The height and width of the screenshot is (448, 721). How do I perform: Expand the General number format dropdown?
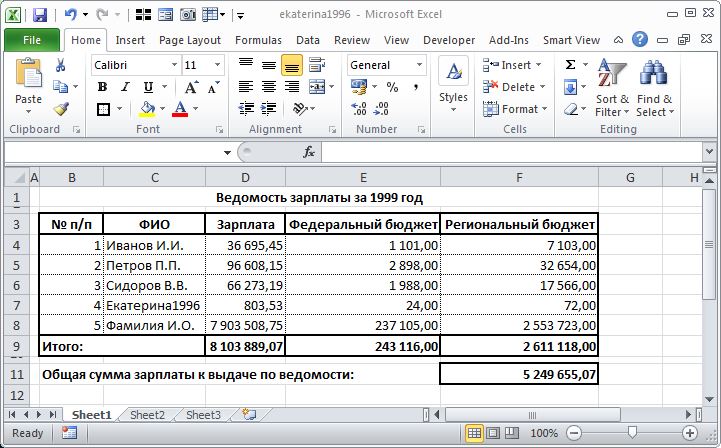pos(419,65)
